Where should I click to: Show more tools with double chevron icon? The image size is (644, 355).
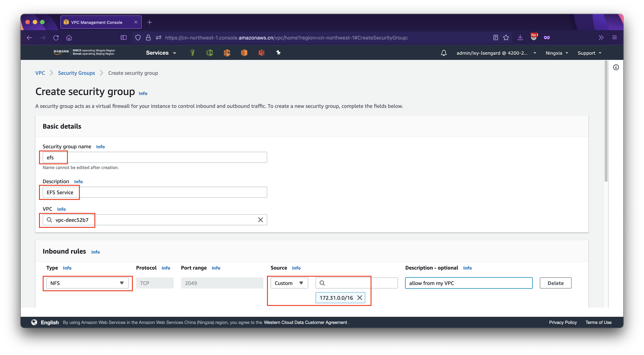coord(601,38)
